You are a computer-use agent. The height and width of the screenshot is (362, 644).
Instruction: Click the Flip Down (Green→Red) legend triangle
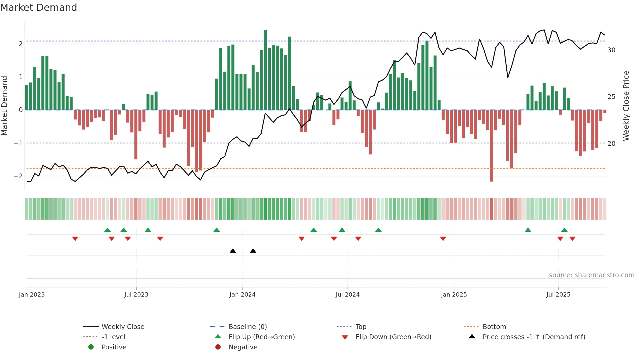345,337
